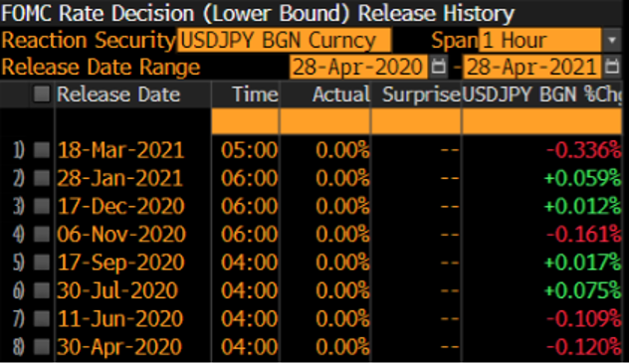Screen dimensions: 629x364
Task: Select the Span 1 Hour field
Action: coord(540,40)
